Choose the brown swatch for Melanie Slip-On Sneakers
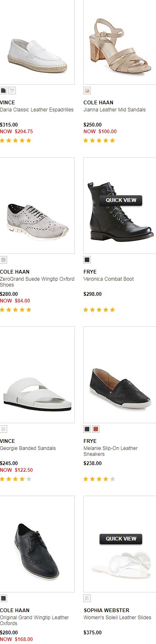 click(x=96, y=429)
